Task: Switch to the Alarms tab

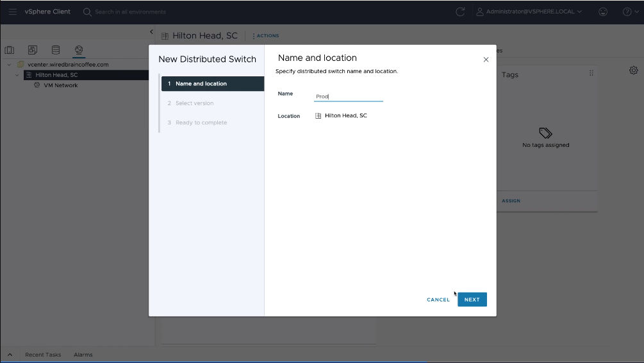Action: pyautogui.click(x=83, y=355)
